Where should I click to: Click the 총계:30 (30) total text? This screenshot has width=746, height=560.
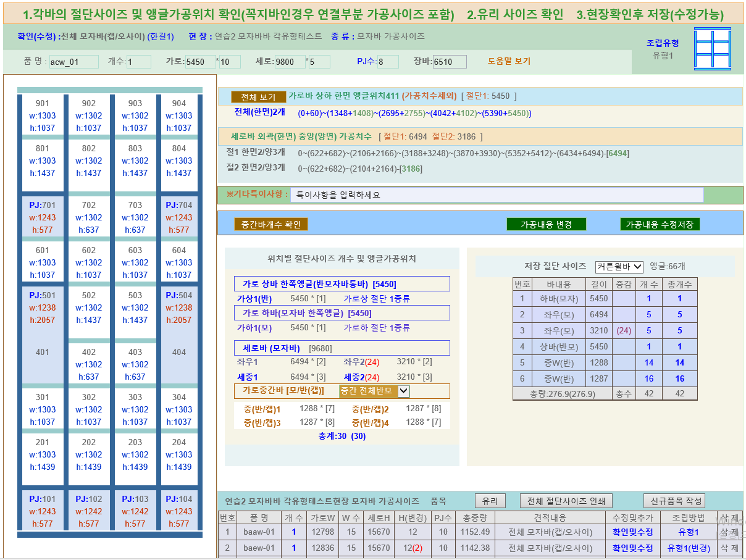pyautogui.click(x=342, y=436)
